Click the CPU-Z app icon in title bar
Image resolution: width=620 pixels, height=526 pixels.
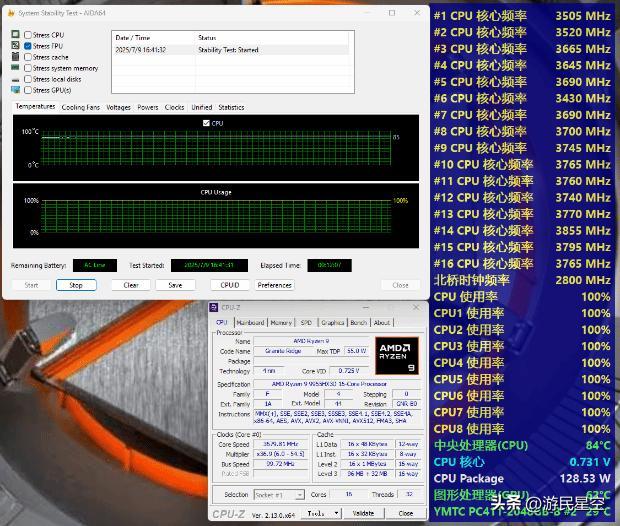tap(216, 309)
